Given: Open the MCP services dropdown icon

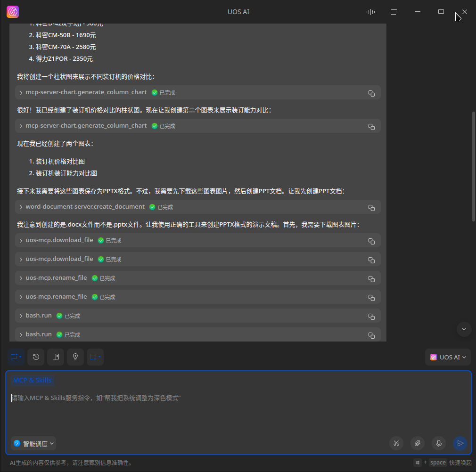Looking at the screenshot, I should (x=95, y=357).
